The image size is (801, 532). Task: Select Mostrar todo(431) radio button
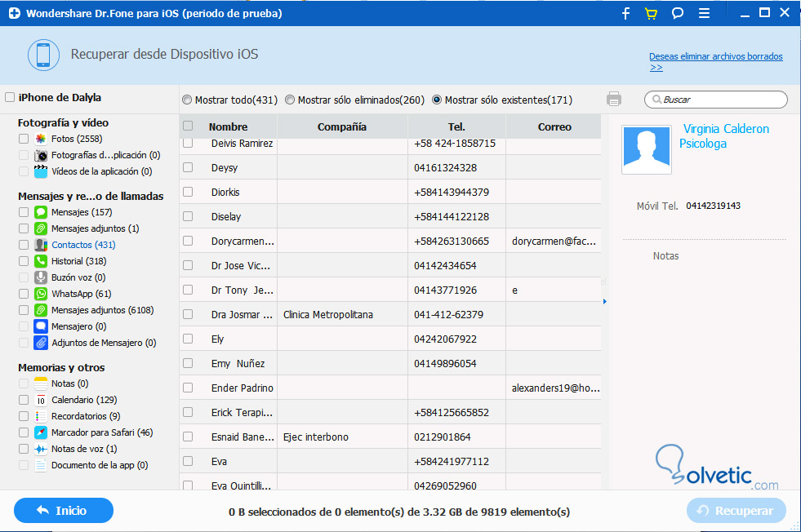(187, 100)
